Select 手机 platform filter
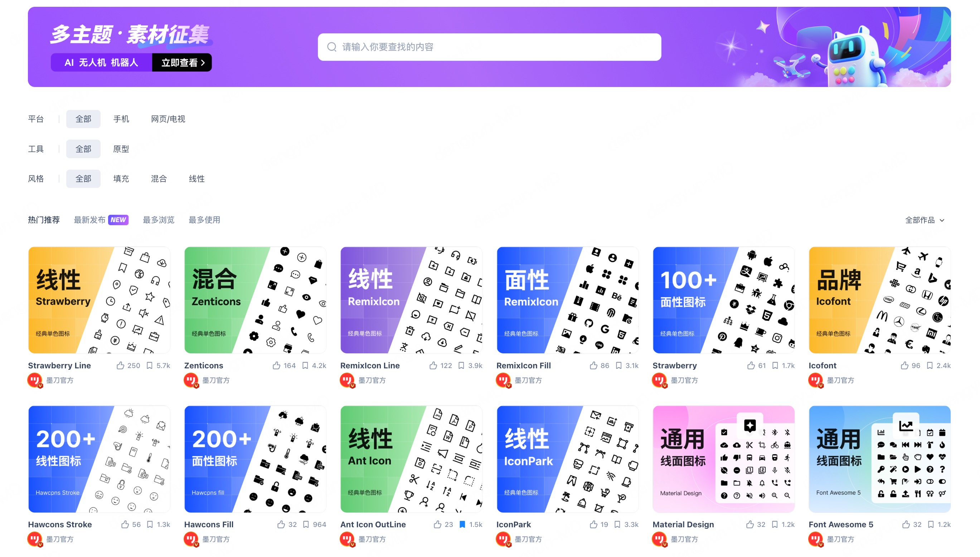Image resolution: width=980 pixels, height=557 pixels. 121,119
